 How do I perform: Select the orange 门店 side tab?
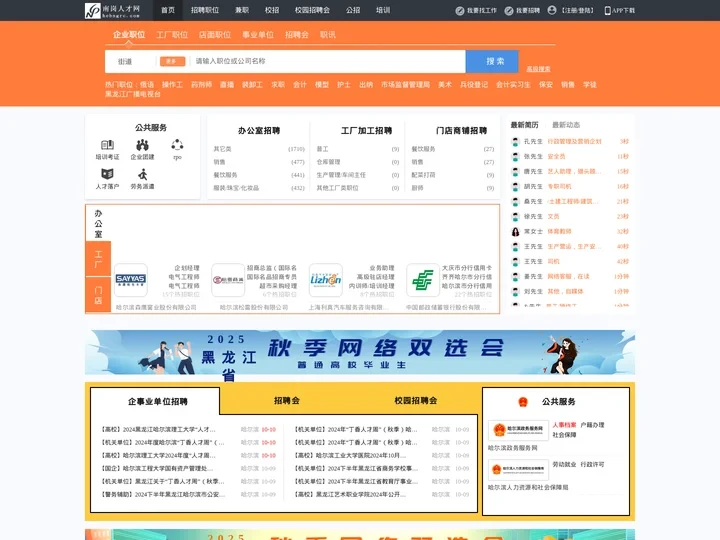[98, 295]
